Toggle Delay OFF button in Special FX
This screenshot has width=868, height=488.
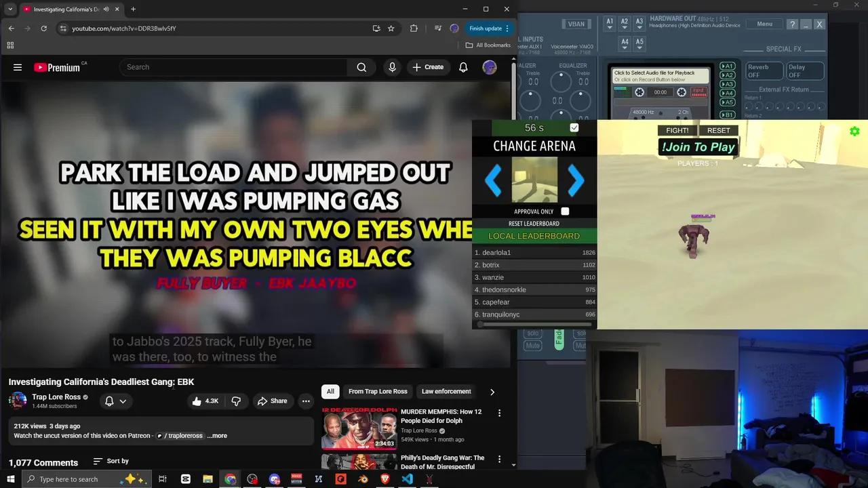pyautogui.click(x=805, y=71)
